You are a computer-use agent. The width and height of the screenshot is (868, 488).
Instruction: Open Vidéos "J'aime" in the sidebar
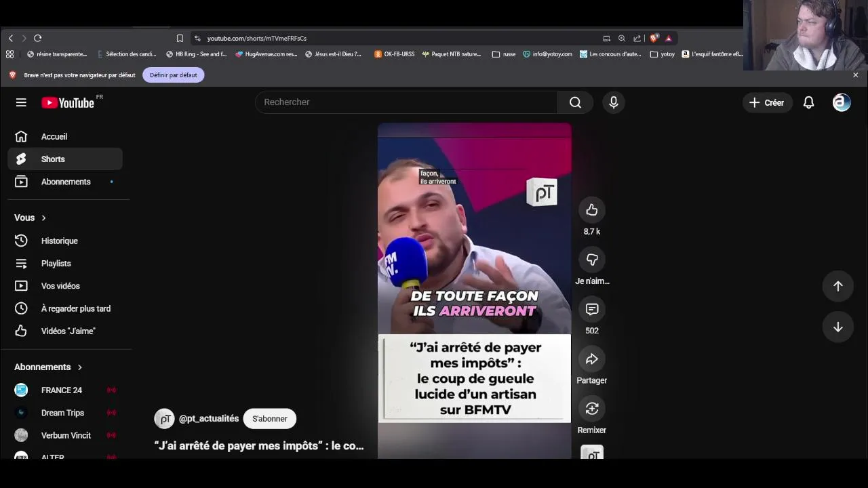coord(65,331)
